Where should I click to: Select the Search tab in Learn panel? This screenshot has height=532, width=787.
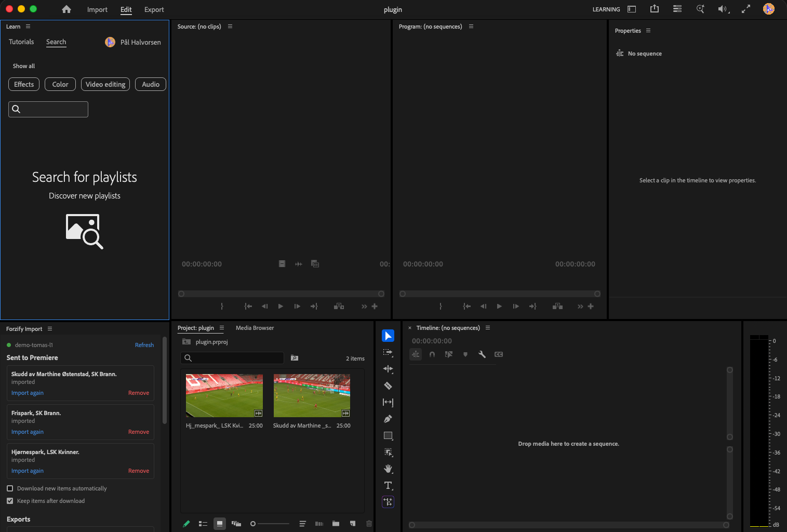(x=56, y=42)
